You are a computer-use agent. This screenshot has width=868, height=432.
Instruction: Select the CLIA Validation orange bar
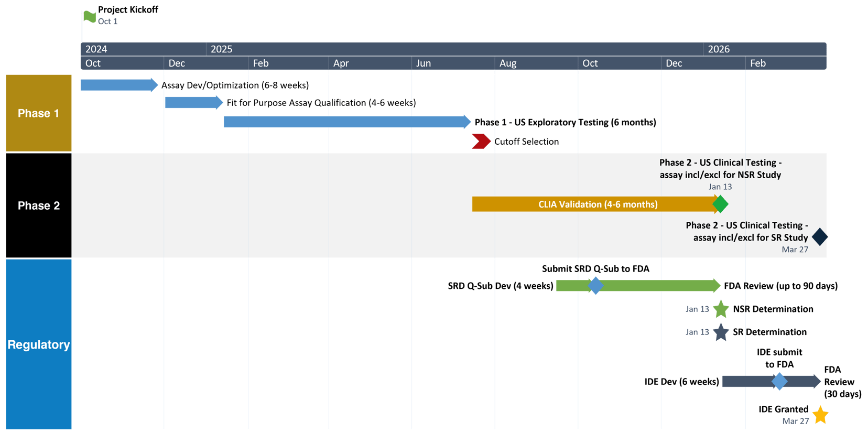592,204
